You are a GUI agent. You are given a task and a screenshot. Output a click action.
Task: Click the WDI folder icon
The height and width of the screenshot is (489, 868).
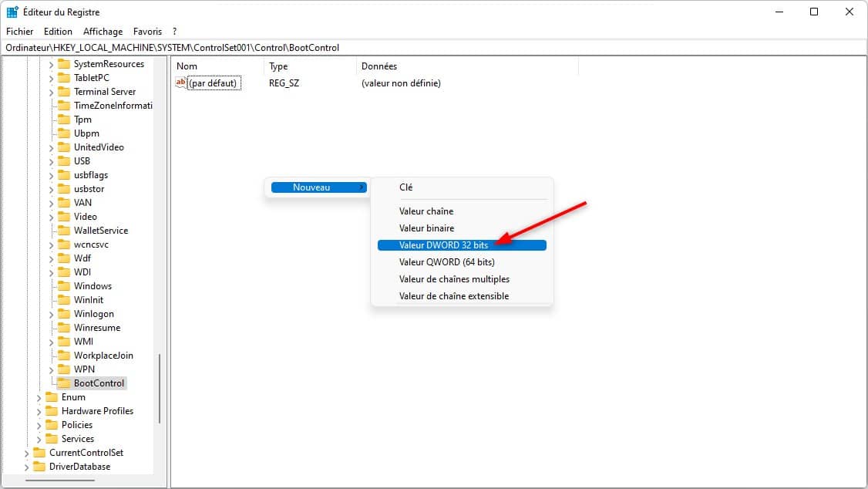click(64, 272)
